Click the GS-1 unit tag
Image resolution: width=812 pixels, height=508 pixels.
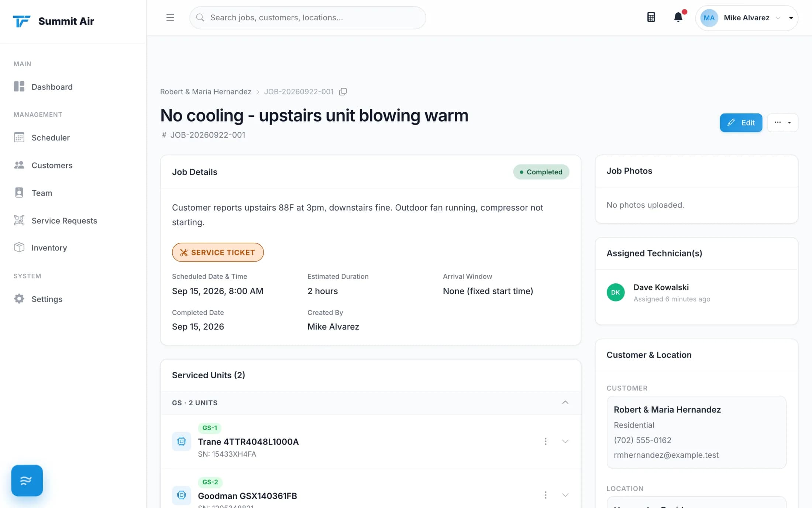pyautogui.click(x=210, y=428)
